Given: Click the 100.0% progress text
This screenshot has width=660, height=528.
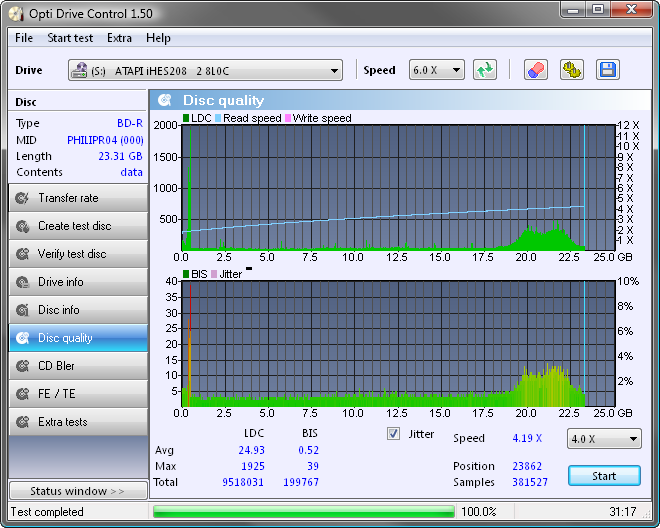Looking at the screenshot, I should point(479,512).
